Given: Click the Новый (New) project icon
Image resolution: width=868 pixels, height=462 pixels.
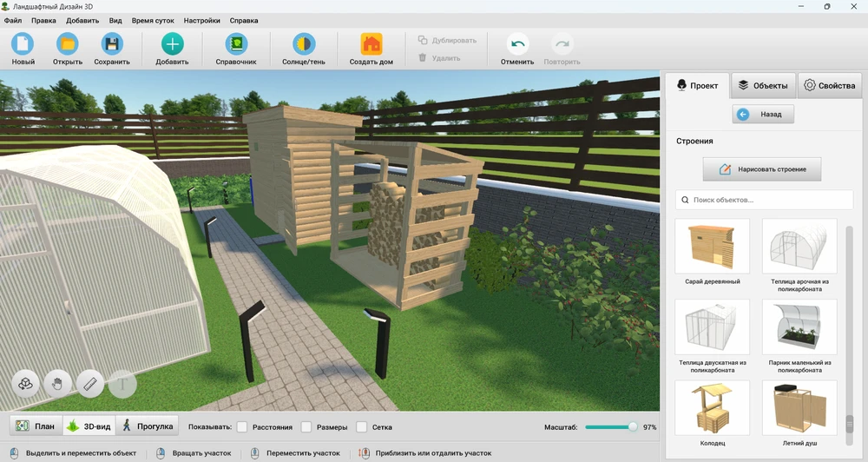Looking at the screenshot, I should pos(23,44).
